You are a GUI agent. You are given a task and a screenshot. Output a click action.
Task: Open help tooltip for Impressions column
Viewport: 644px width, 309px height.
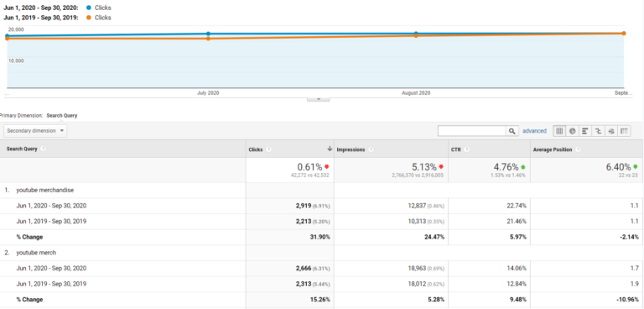tap(371, 149)
